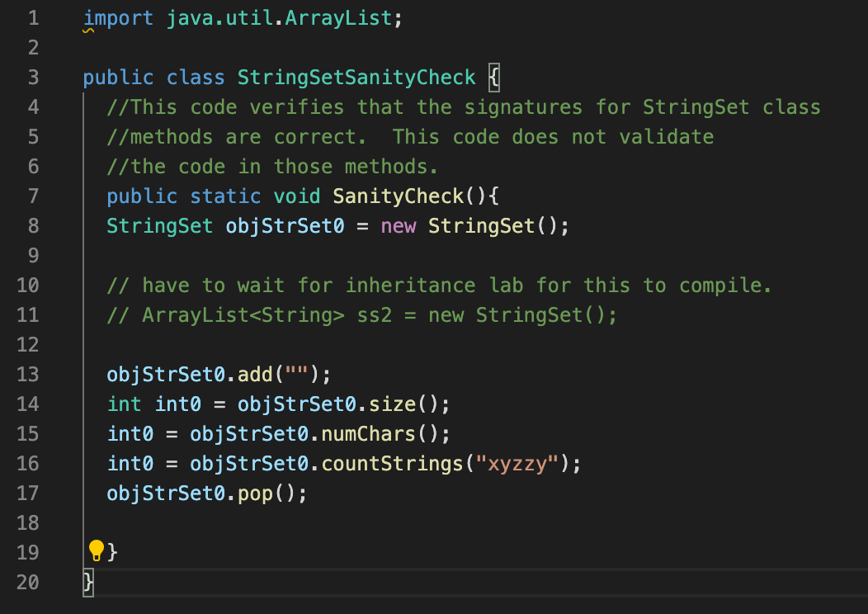Click the gutter beside line 13 to set breakpoint

(58, 374)
